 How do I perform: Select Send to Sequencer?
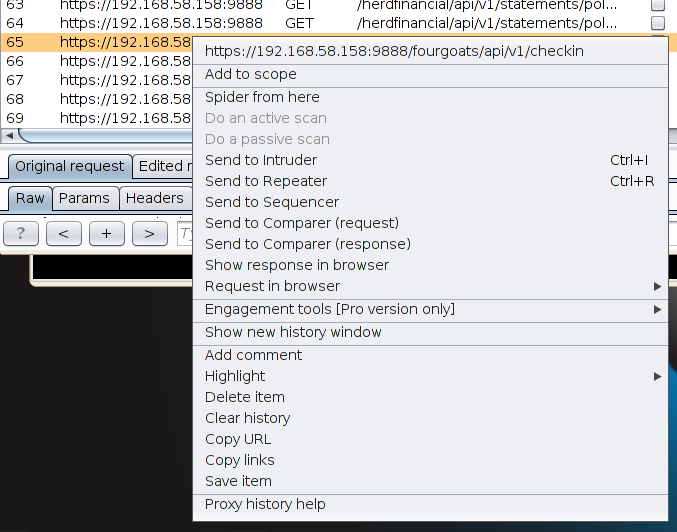[x=430, y=202]
